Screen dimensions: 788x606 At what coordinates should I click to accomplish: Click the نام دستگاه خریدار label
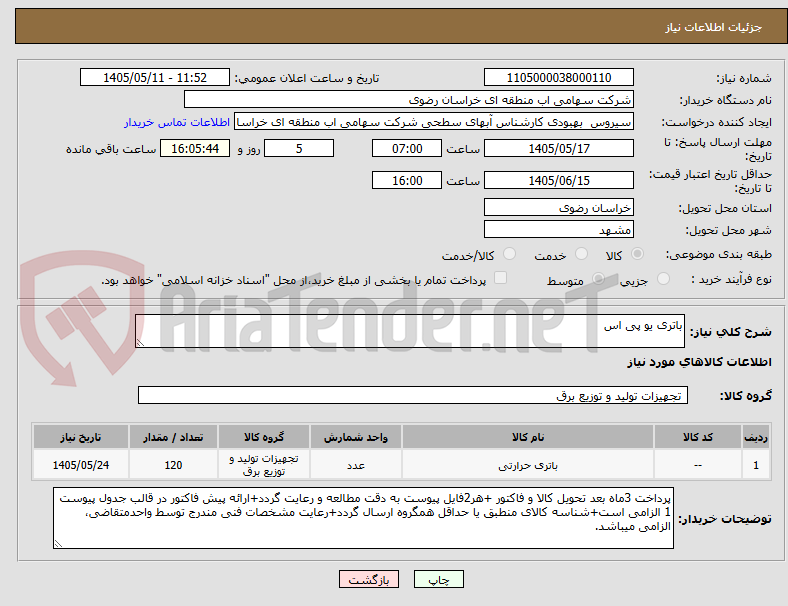pyautogui.click(x=726, y=100)
